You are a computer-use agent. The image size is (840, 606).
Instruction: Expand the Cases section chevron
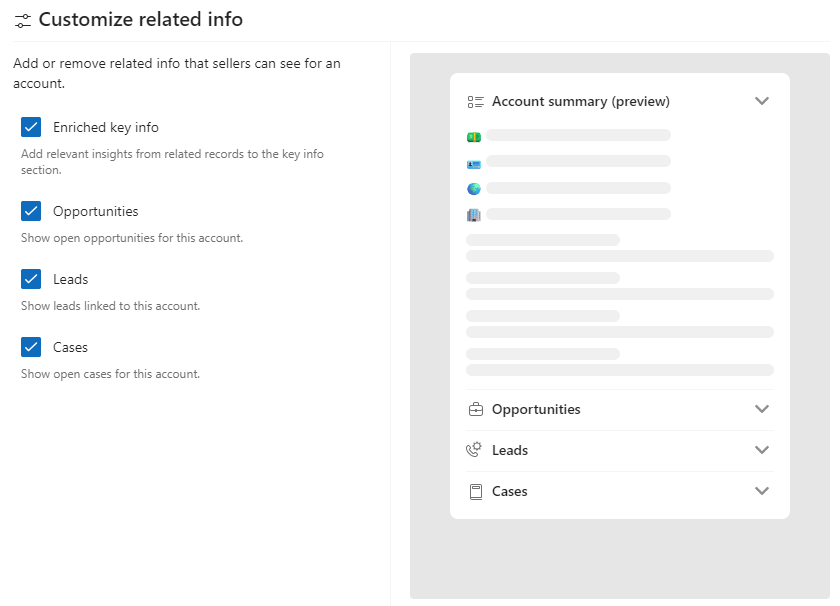[762, 491]
